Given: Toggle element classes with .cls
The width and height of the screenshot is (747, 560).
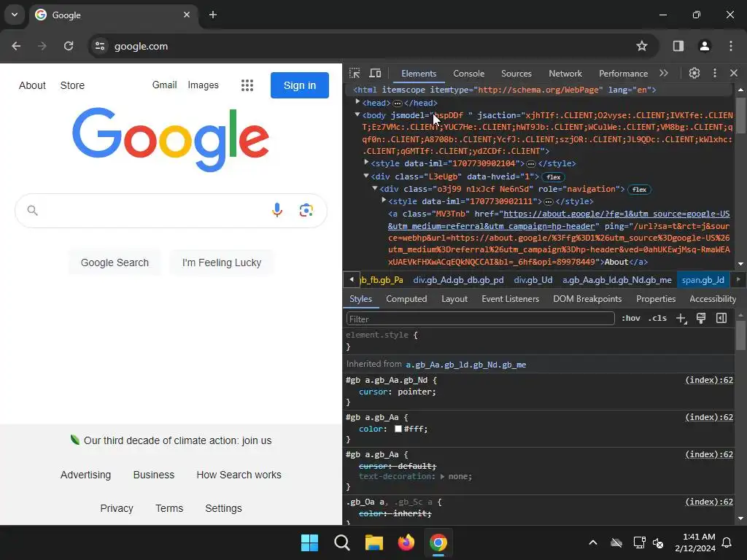Looking at the screenshot, I should [x=657, y=318].
